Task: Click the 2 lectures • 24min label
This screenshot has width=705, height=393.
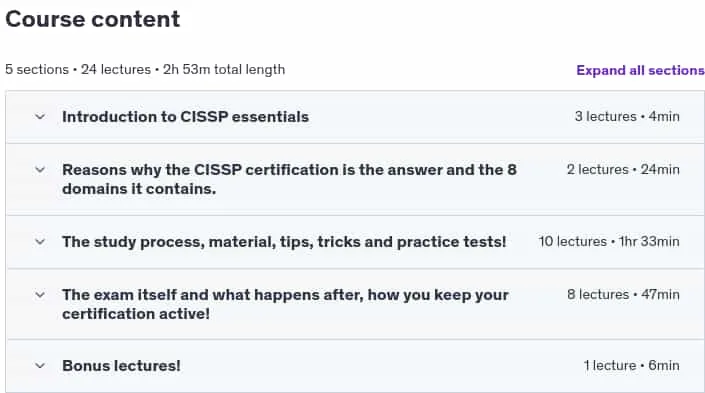Action: pyautogui.click(x=623, y=170)
